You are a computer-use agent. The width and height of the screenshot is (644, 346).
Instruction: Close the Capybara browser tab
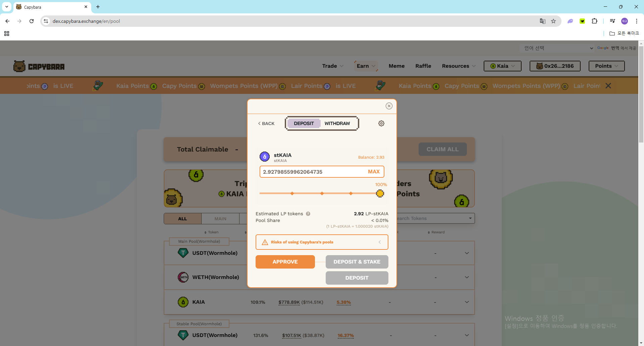86,7
